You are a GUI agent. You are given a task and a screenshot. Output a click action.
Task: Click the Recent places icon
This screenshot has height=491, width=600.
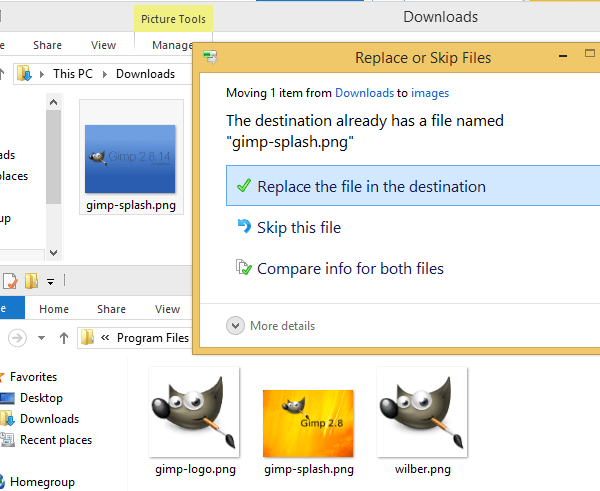(x=7, y=440)
